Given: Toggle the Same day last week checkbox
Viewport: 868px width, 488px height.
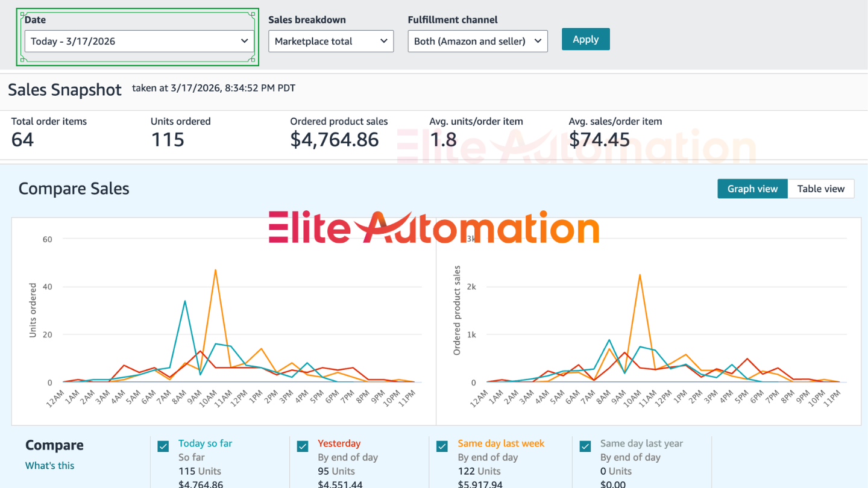Looking at the screenshot, I should [442, 446].
